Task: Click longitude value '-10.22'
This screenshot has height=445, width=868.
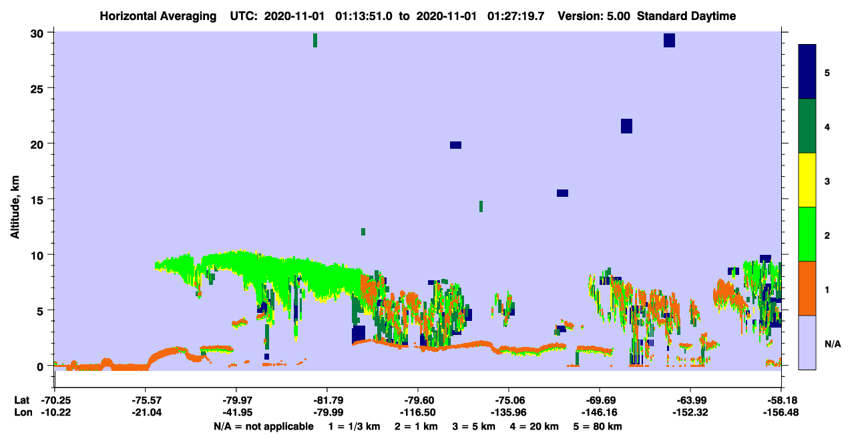Action: coord(54,412)
